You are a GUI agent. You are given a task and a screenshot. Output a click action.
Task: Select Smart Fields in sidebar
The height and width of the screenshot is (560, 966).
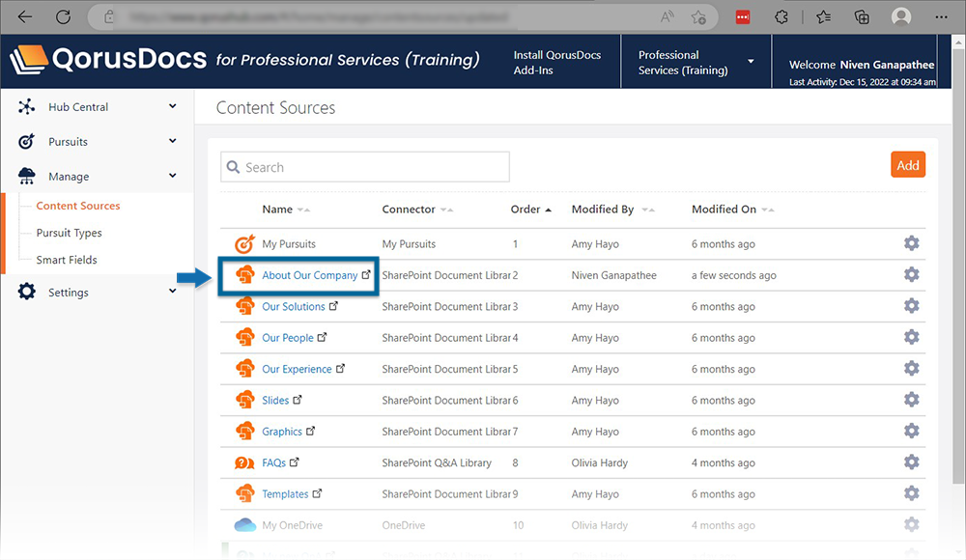pos(67,260)
